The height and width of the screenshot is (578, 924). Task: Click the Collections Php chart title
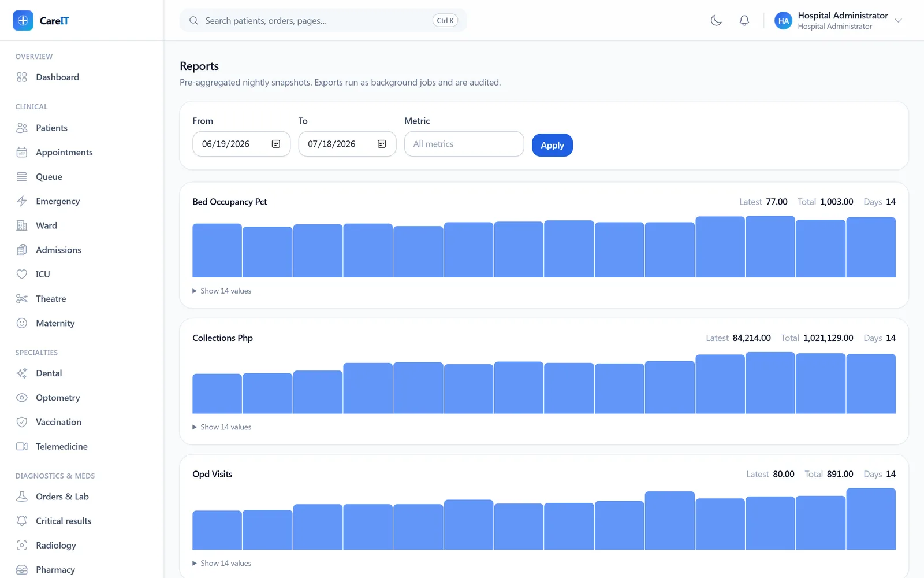pyautogui.click(x=222, y=338)
